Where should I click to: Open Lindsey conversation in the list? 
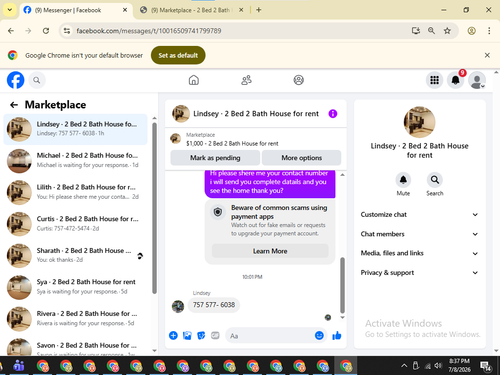tap(75, 129)
